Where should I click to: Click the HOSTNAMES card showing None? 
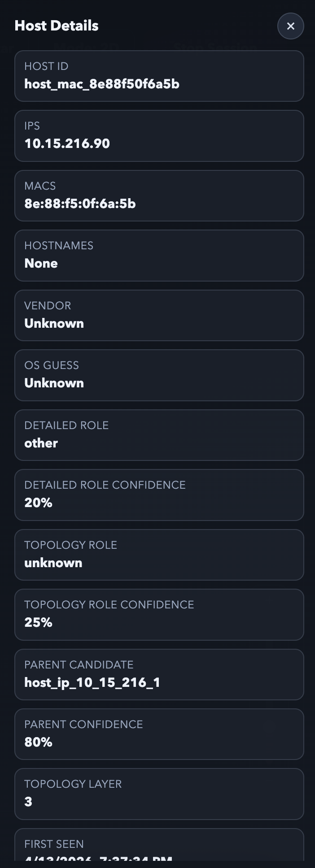pyautogui.click(x=159, y=256)
